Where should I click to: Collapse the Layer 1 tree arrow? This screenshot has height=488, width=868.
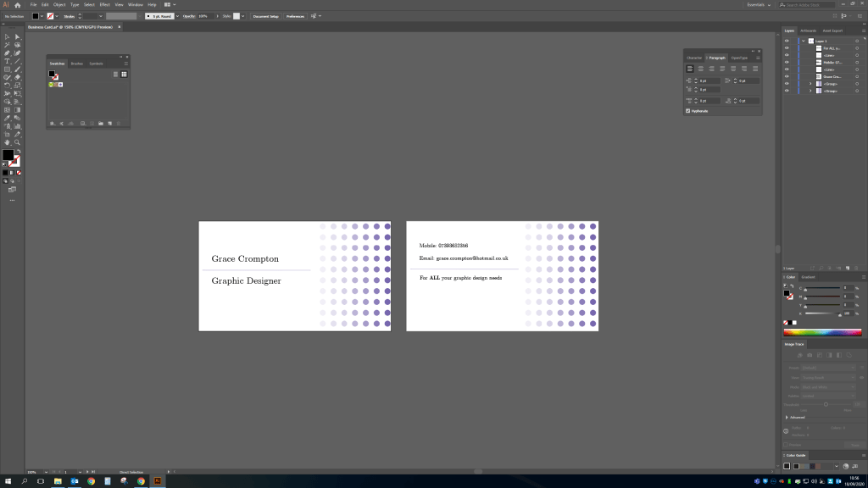click(x=803, y=41)
